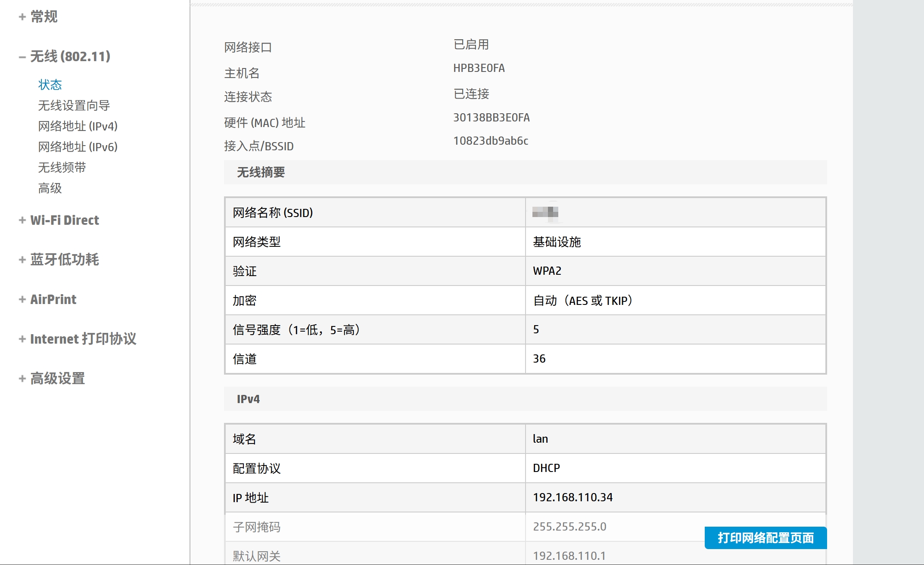Go to 网络地址 (IPv6) settings

pyautogui.click(x=78, y=146)
